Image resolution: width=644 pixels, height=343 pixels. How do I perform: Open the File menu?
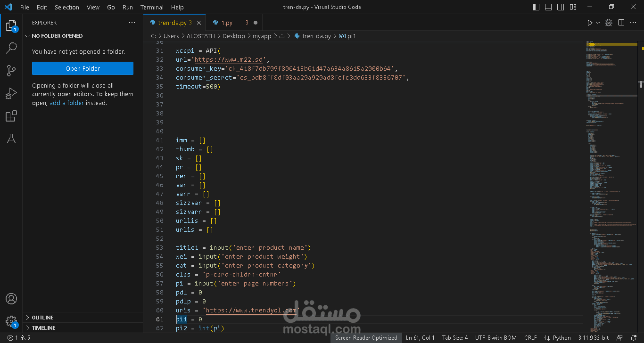pos(25,7)
